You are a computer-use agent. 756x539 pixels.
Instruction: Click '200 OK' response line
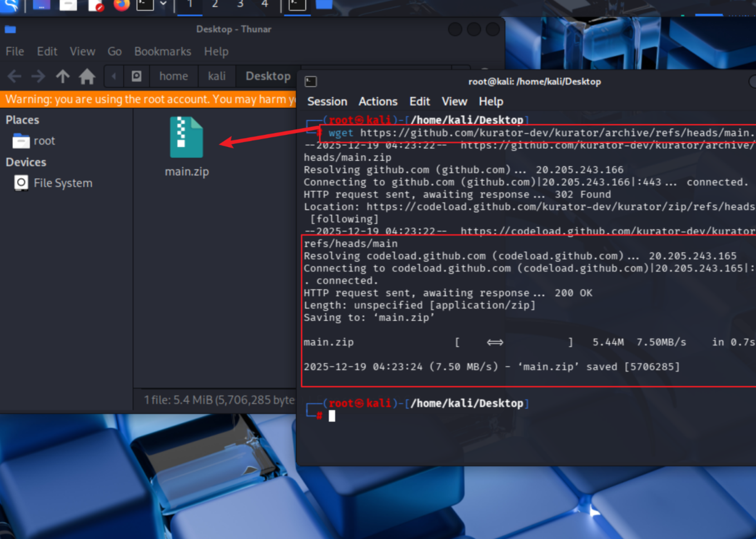pyautogui.click(x=448, y=293)
